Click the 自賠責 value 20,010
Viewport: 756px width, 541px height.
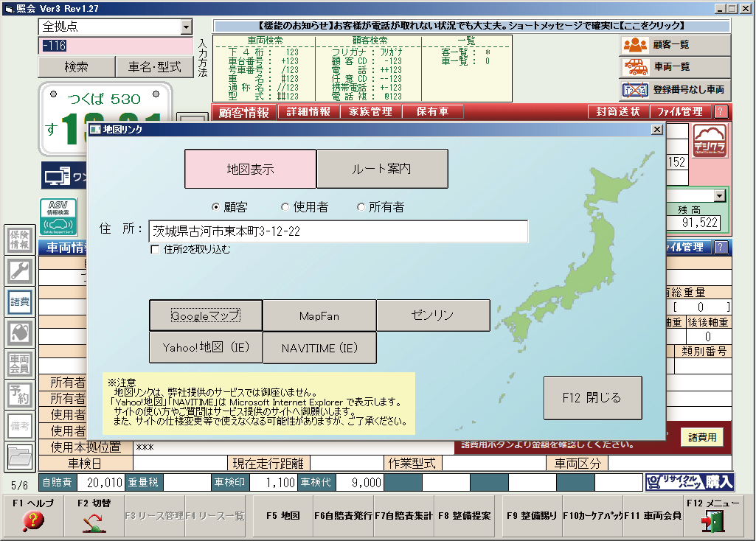click(x=100, y=482)
